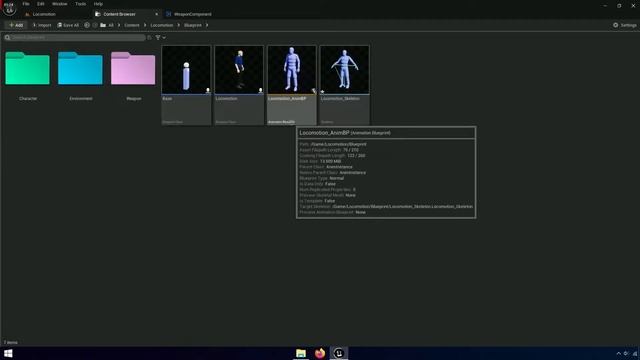640x360 pixels.
Task: Select the Locomotion_AnimBP asset thumbnail
Action: (x=292, y=70)
